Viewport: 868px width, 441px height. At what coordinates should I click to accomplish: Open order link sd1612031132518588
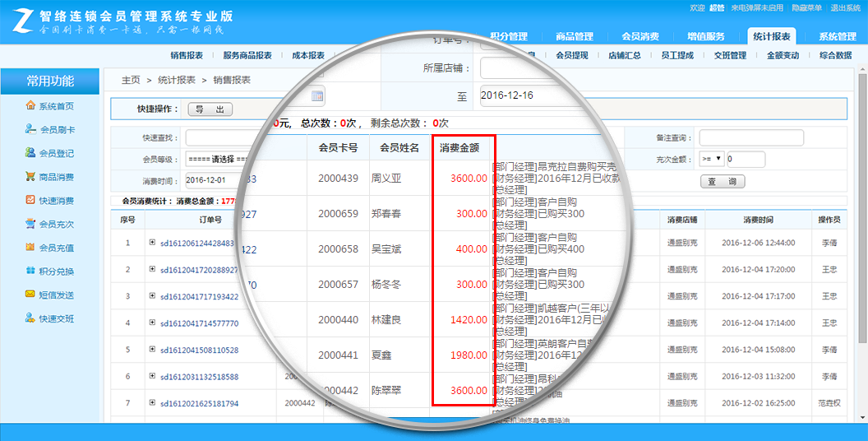click(199, 377)
